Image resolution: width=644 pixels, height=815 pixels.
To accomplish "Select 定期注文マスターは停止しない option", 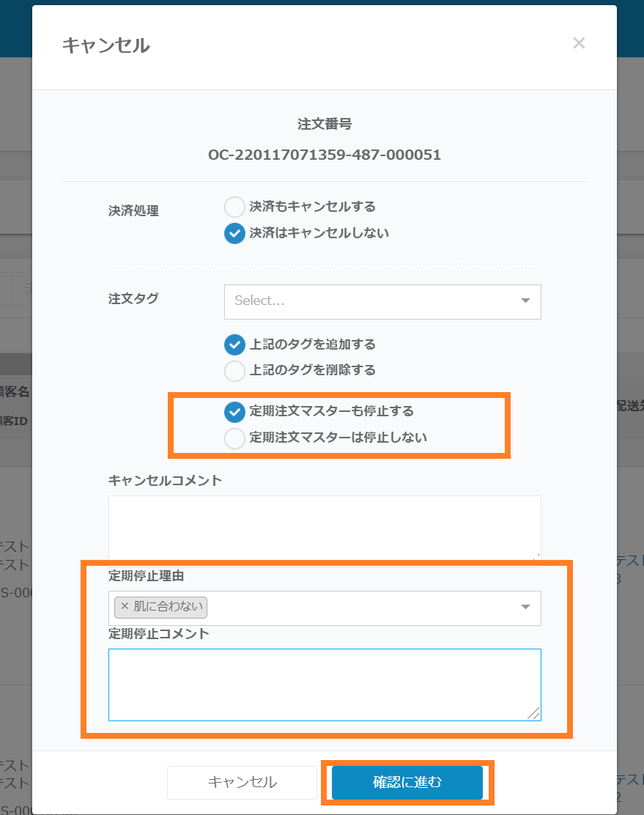I will [x=234, y=438].
